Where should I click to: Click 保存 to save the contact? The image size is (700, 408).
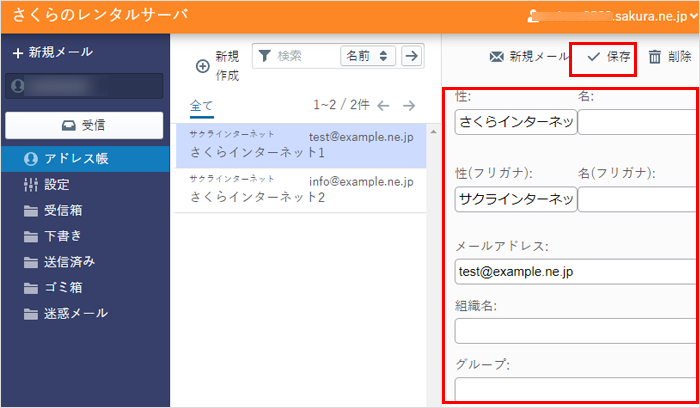point(609,57)
